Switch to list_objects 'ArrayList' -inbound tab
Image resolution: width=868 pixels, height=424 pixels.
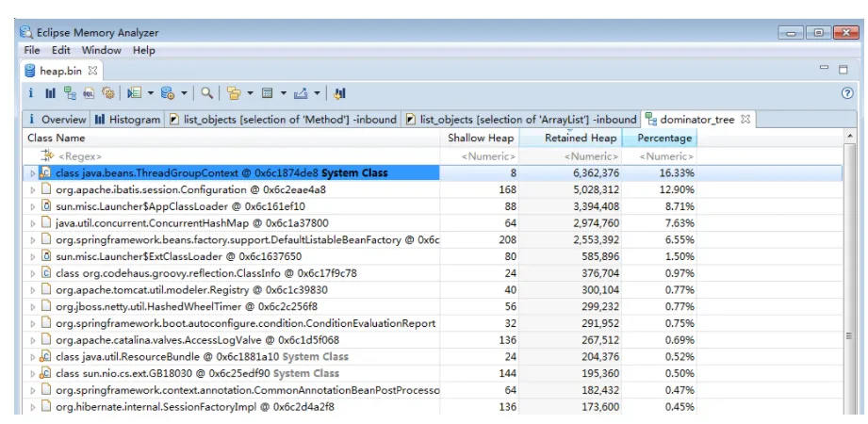pyautogui.click(x=521, y=119)
